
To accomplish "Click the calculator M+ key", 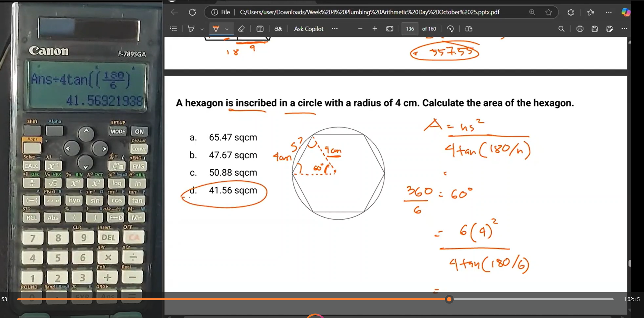I will [x=137, y=218].
